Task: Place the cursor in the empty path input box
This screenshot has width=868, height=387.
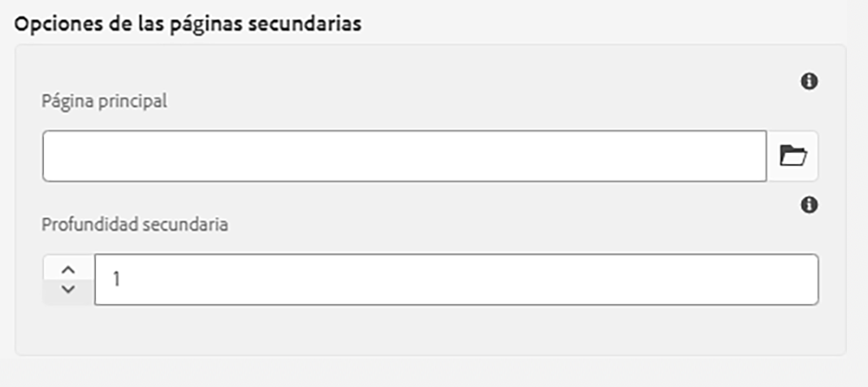Action: click(x=405, y=156)
